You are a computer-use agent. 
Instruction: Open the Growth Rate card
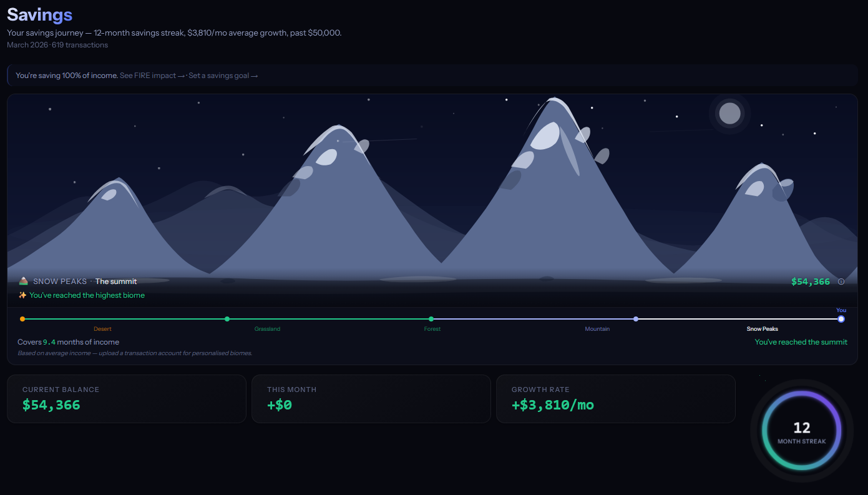[615, 399]
